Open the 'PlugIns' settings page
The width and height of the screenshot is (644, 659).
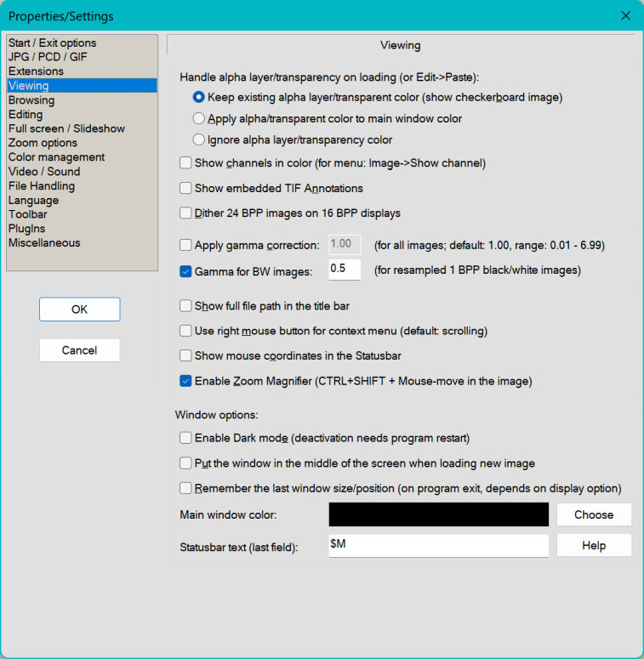(27, 229)
